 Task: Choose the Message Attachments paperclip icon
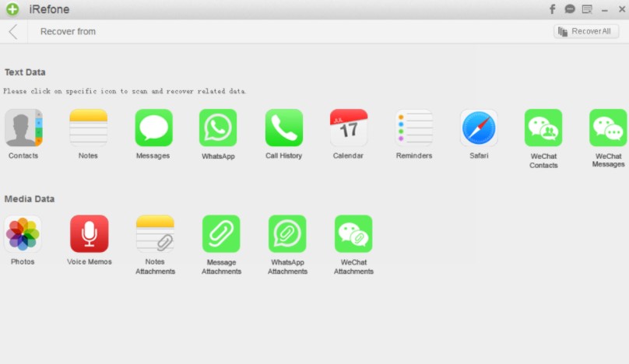click(x=221, y=233)
